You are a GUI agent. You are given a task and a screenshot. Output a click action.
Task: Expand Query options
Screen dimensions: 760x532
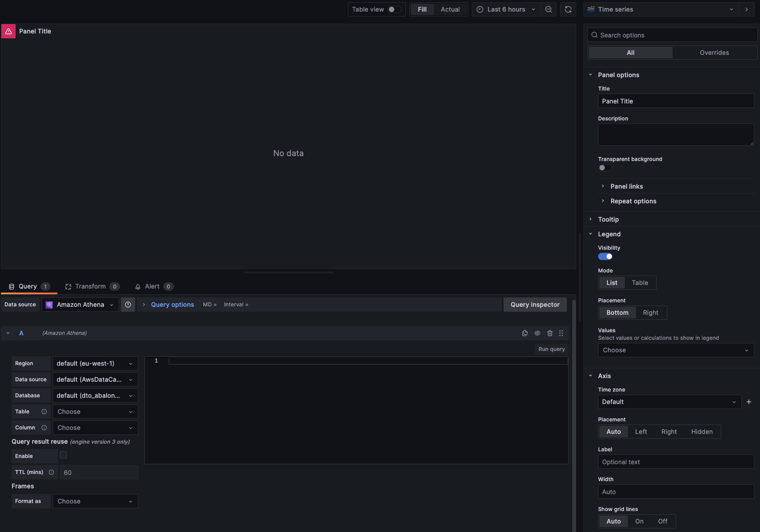[x=172, y=305]
